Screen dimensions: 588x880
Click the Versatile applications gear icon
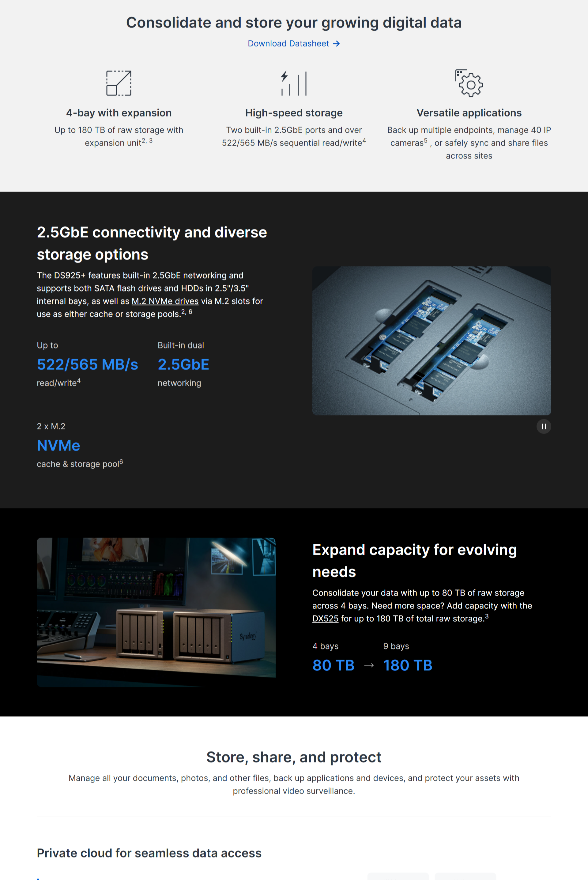(x=469, y=83)
